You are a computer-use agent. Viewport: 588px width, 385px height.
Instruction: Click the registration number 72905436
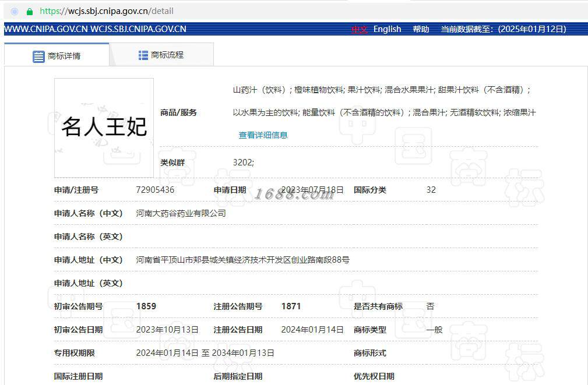coord(155,190)
